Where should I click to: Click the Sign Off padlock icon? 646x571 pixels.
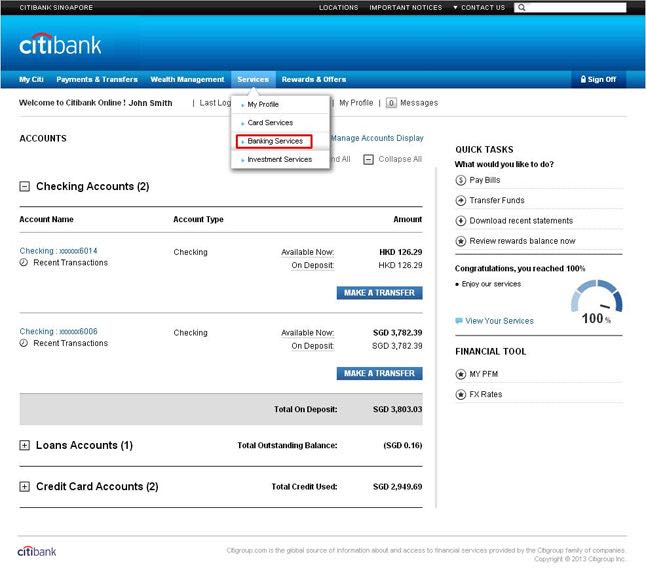point(582,79)
